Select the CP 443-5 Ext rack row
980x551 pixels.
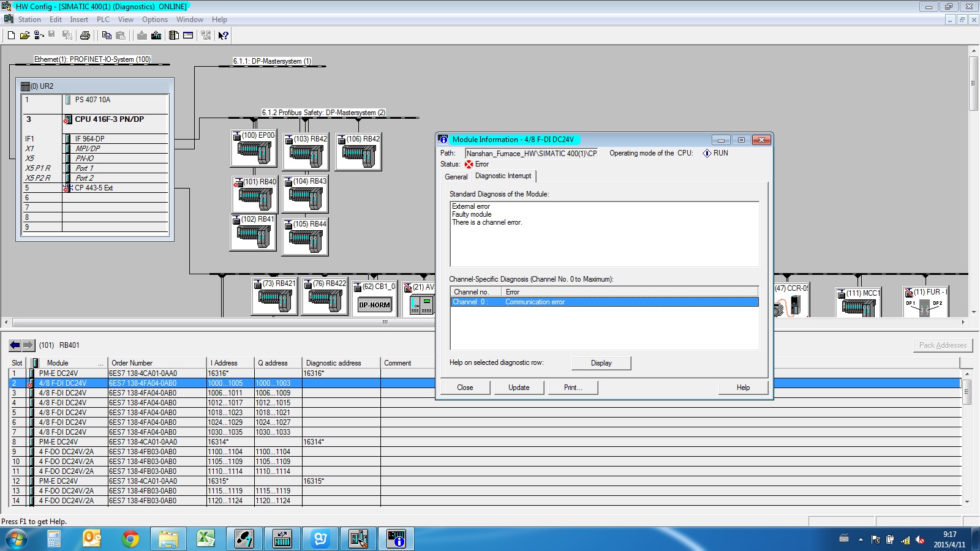click(95, 188)
